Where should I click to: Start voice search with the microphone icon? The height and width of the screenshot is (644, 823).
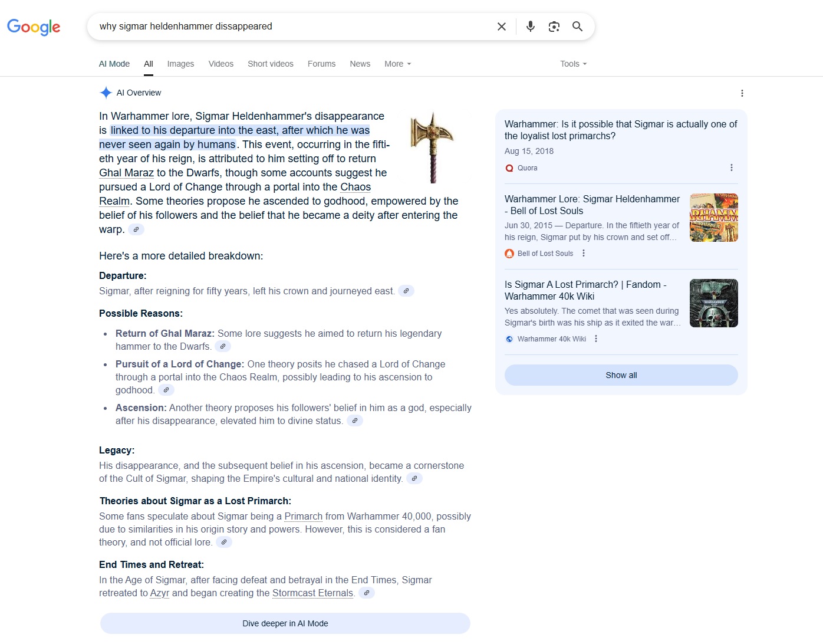[x=531, y=27]
